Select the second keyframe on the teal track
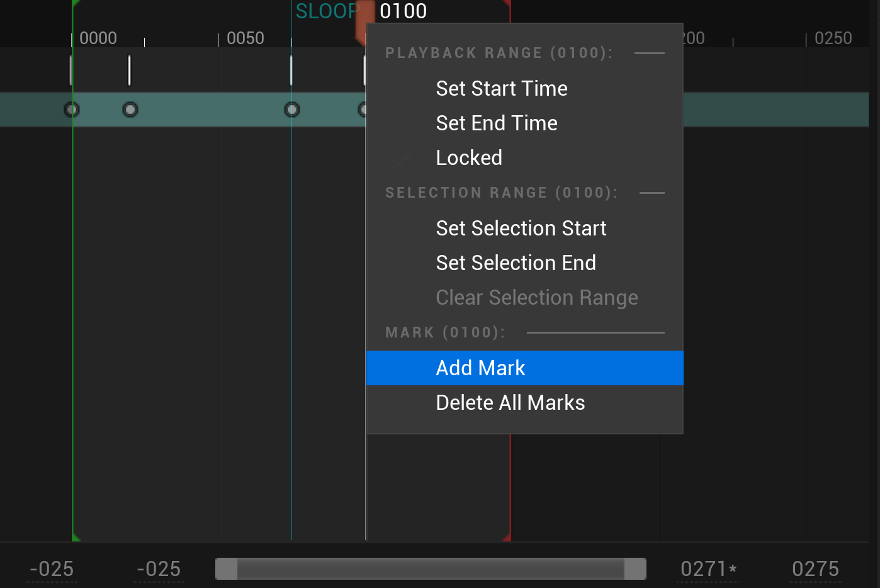 click(130, 110)
